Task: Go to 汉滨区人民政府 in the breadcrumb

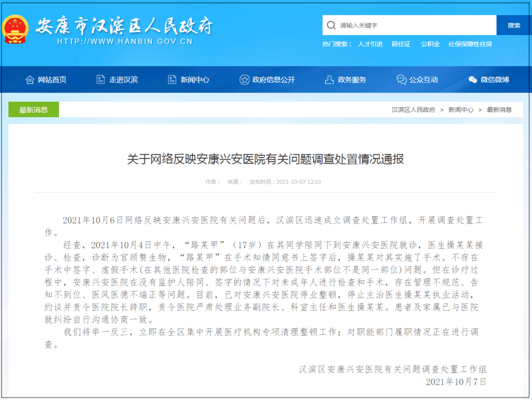Action: pyautogui.click(x=413, y=110)
